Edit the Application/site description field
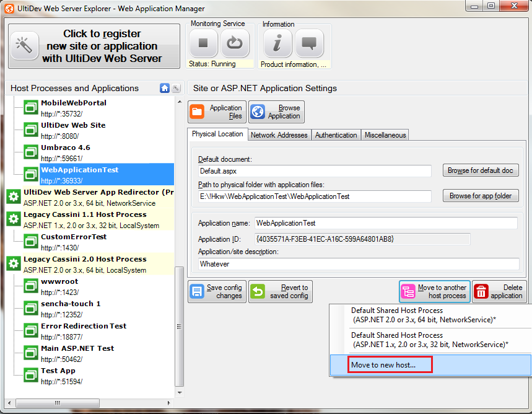Image resolution: width=532 pixels, height=414 pixels. point(359,264)
